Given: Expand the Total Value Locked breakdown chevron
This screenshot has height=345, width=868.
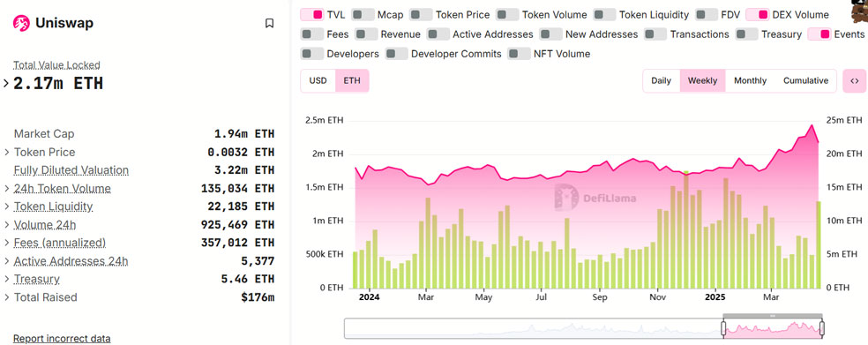Looking at the screenshot, I should coord(6,84).
